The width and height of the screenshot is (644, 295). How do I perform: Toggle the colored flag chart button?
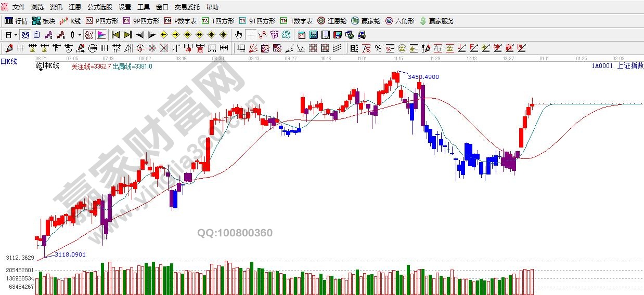click(101, 35)
